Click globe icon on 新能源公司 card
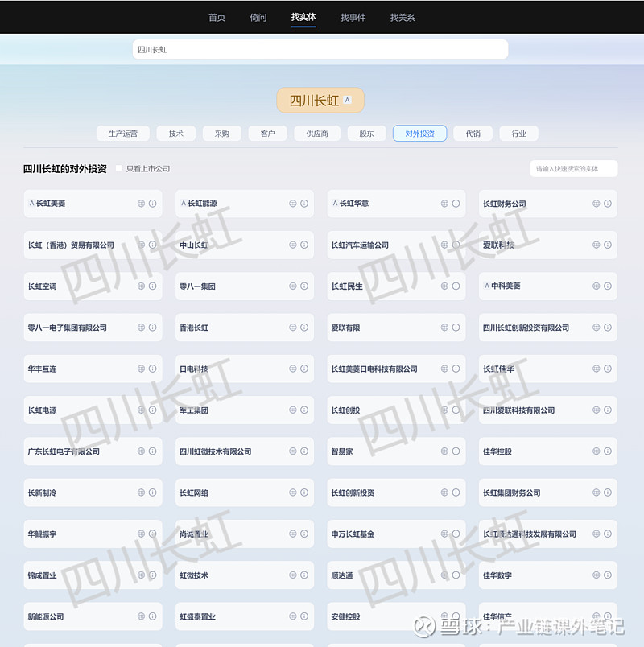 coord(141,616)
